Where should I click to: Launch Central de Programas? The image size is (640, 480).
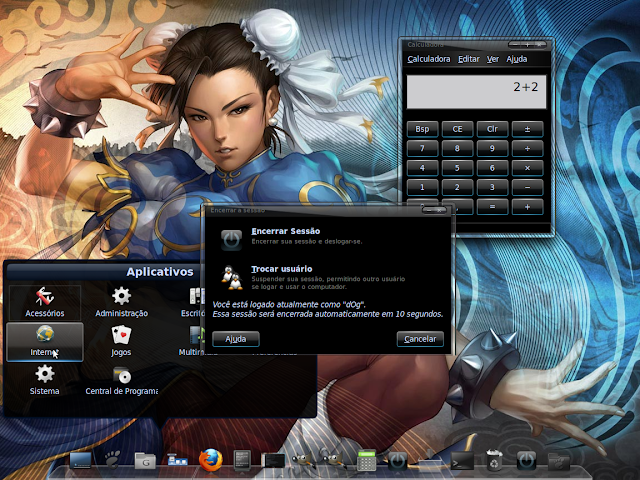(121, 381)
